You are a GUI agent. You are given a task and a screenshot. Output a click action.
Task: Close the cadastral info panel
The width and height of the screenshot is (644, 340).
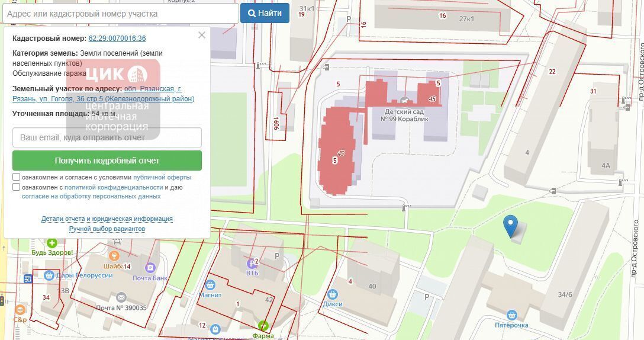click(202, 35)
